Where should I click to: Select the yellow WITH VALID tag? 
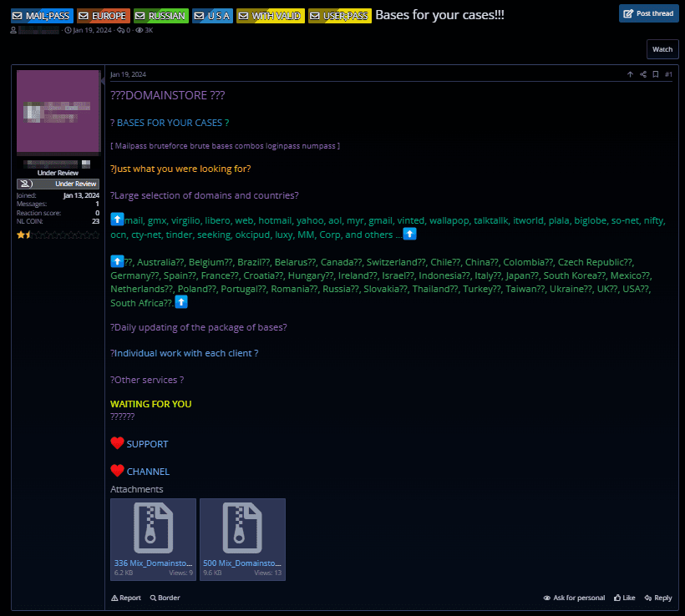click(270, 16)
